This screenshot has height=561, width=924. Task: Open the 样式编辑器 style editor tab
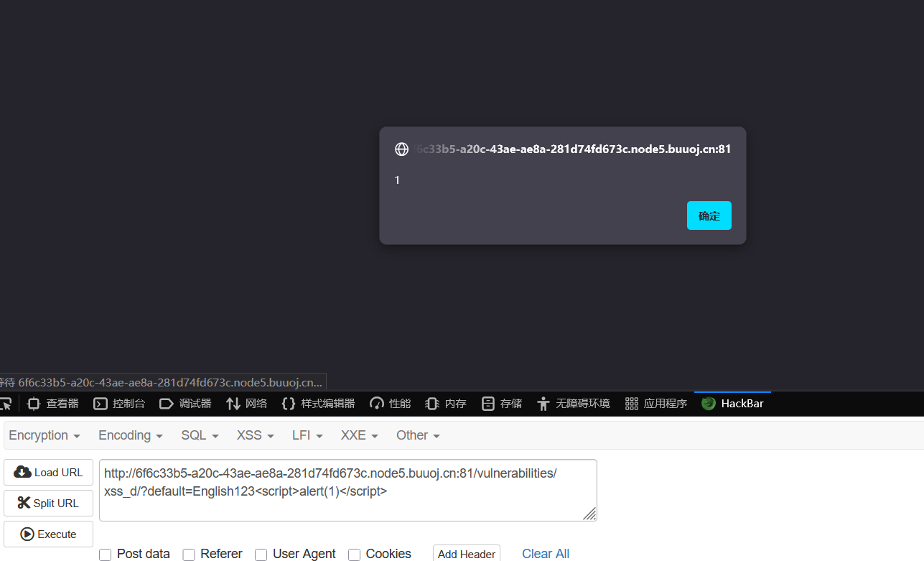pos(318,404)
